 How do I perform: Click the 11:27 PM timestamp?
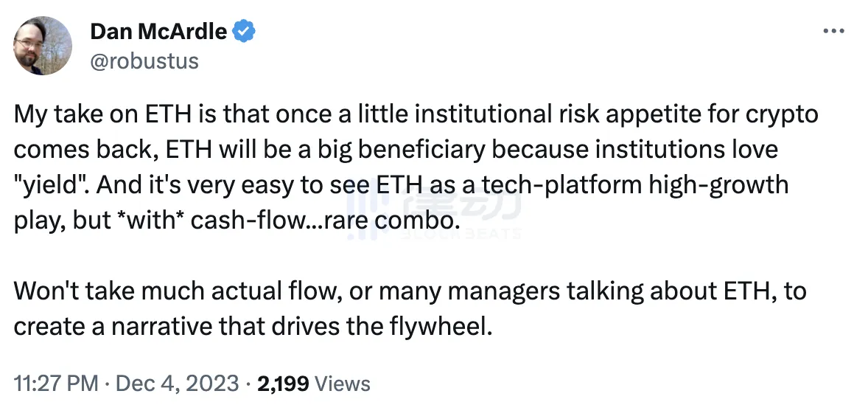[56, 384]
